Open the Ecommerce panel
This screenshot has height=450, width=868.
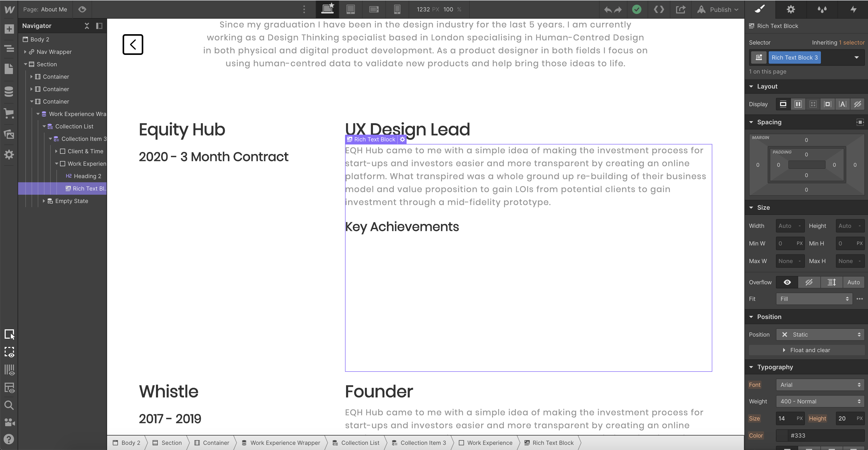(9, 113)
